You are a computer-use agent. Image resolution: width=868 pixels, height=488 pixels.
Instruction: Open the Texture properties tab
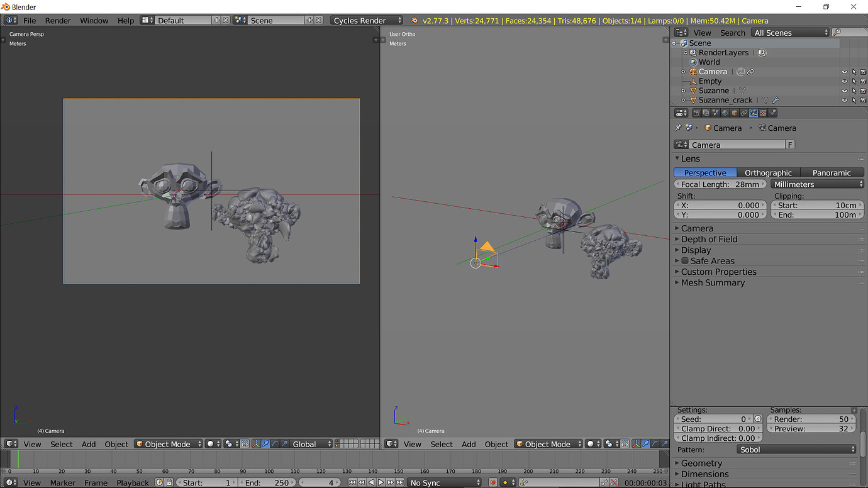click(x=763, y=113)
